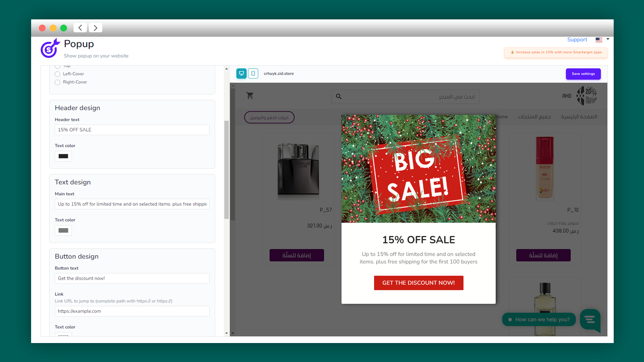Go forward with the right arrow
Screen dimensions: 644x362
(x=95, y=28)
